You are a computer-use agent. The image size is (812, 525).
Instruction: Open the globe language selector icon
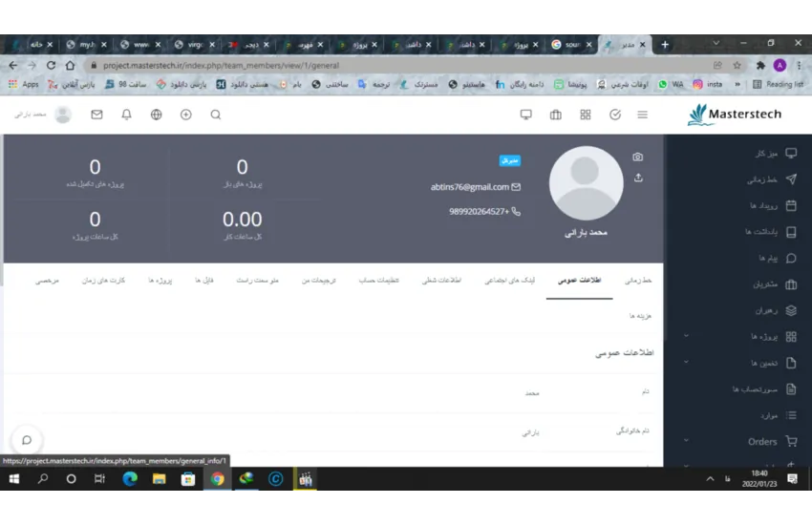point(157,115)
